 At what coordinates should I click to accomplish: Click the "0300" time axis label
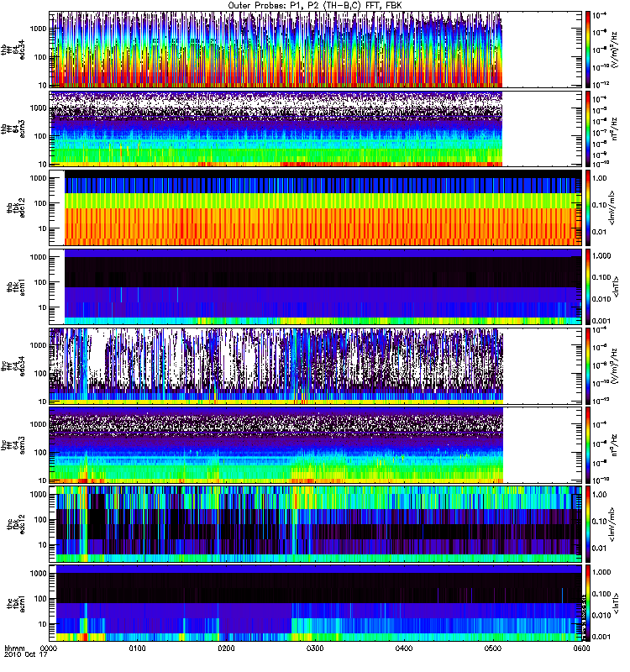coord(315,648)
